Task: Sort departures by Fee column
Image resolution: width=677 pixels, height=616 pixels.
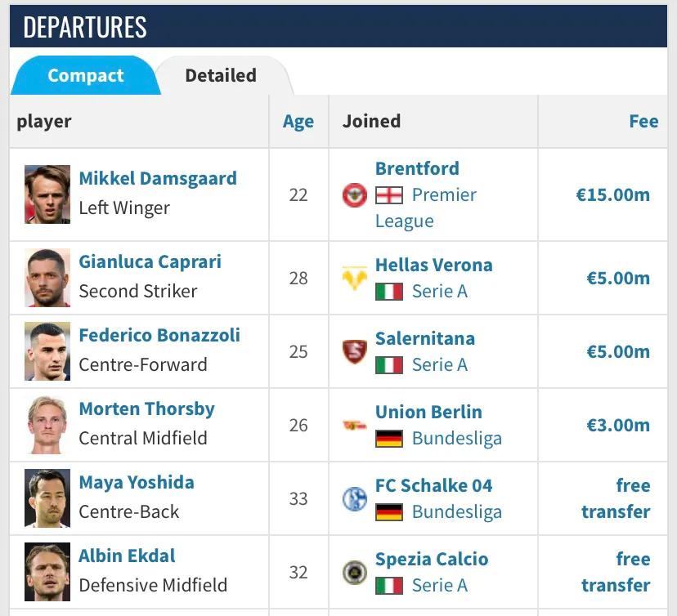Action: (x=643, y=121)
